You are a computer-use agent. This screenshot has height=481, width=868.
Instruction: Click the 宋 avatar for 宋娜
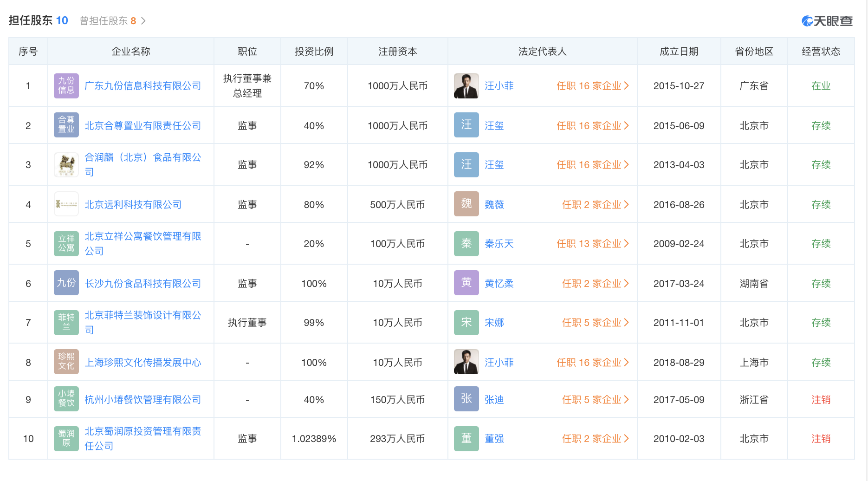[466, 323]
